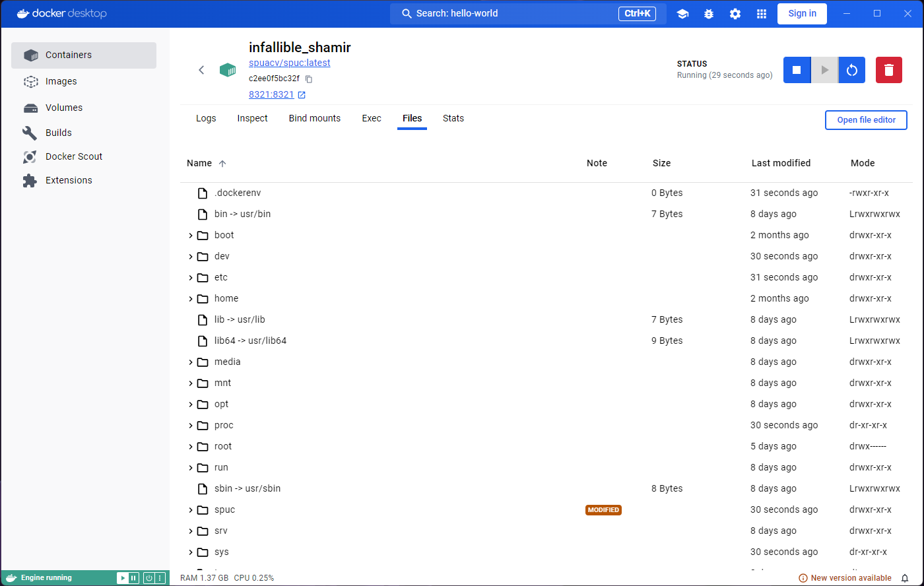Click the .dockerenv file icon
924x586 pixels.
pos(203,193)
